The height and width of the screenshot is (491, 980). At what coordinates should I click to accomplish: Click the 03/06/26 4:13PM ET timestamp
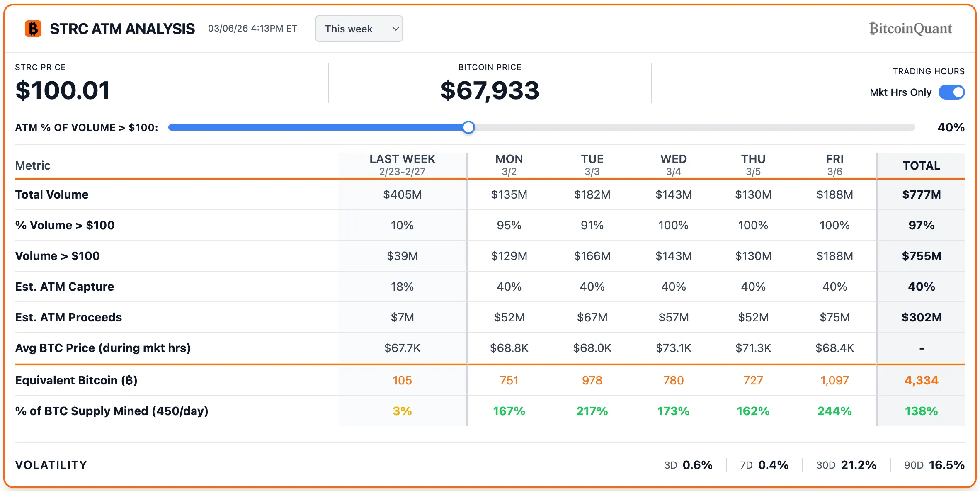click(x=253, y=29)
